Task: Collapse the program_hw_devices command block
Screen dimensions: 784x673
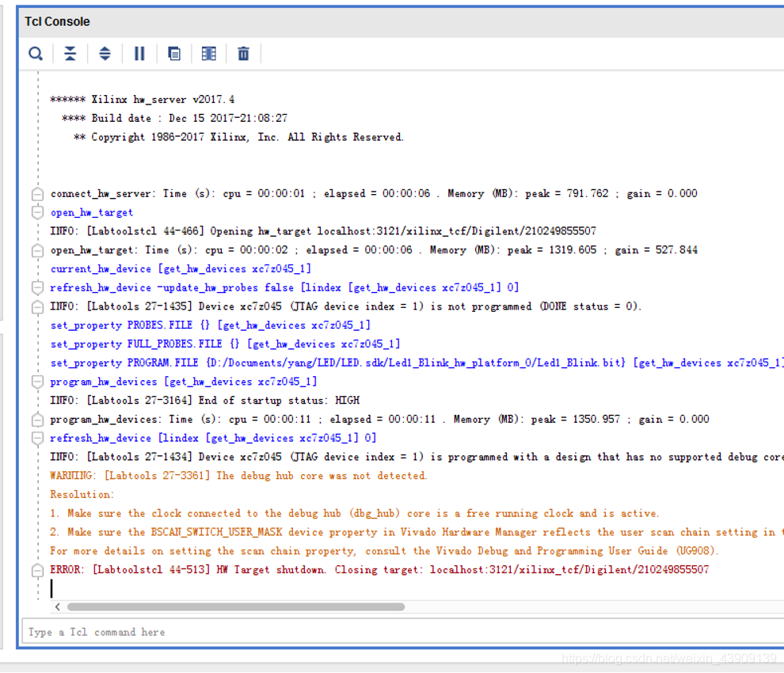Action: (37, 382)
